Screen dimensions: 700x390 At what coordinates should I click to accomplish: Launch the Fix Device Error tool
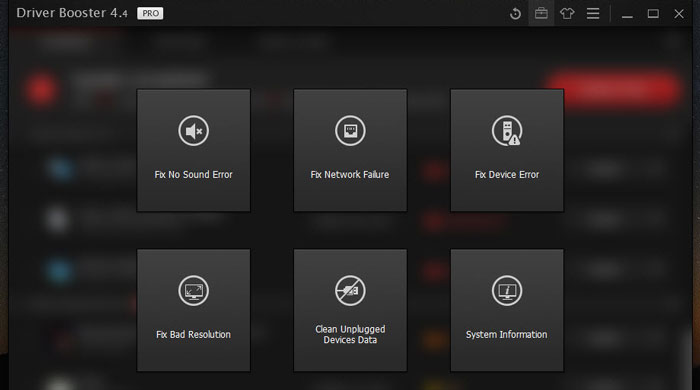(x=507, y=150)
